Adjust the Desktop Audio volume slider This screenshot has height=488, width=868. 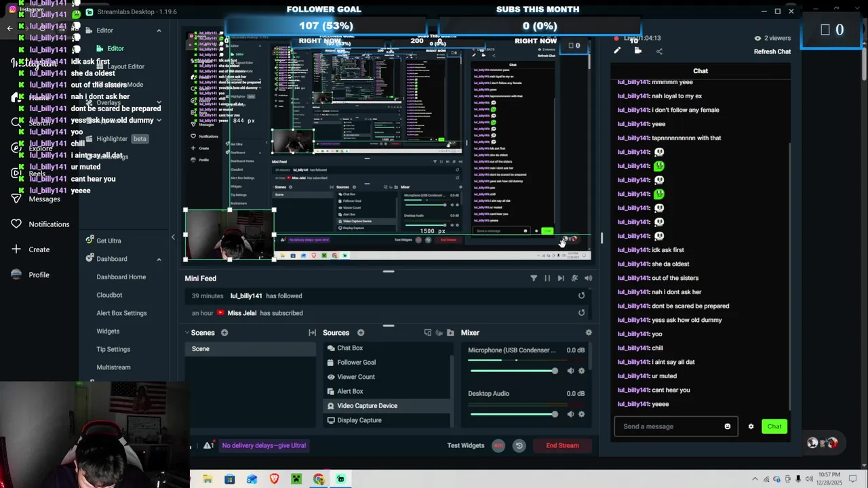click(513, 414)
